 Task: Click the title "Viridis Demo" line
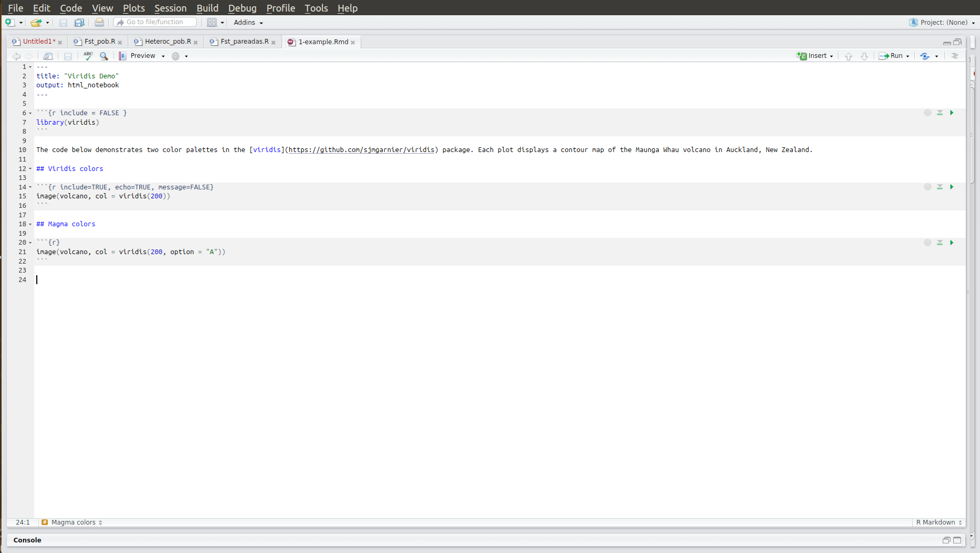coord(77,76)
